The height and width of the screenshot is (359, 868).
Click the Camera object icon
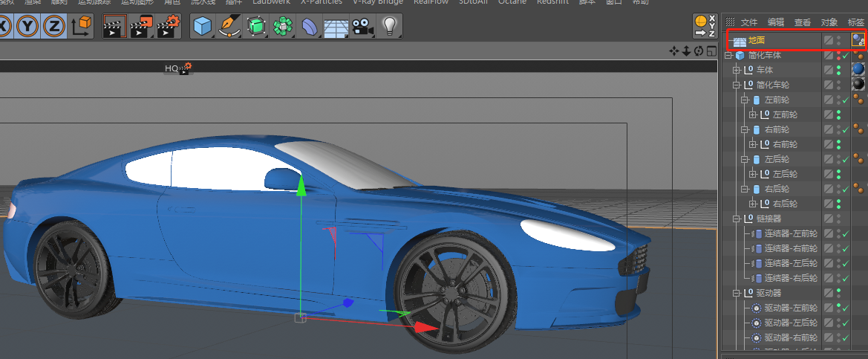[x=362, y=25]
